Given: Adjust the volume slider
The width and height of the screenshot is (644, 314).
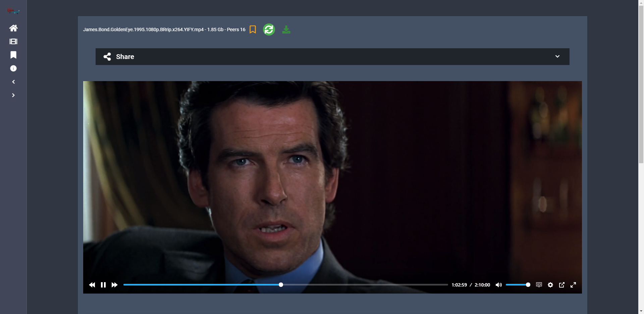Looking at the screenshot, I should point(518,285).
